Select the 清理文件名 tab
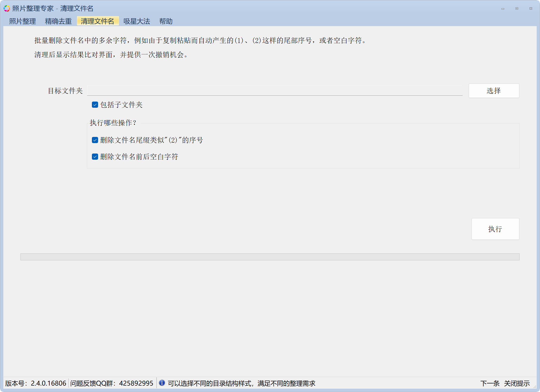The height and width of the screenshot is (392, 540). click(98, 21)
